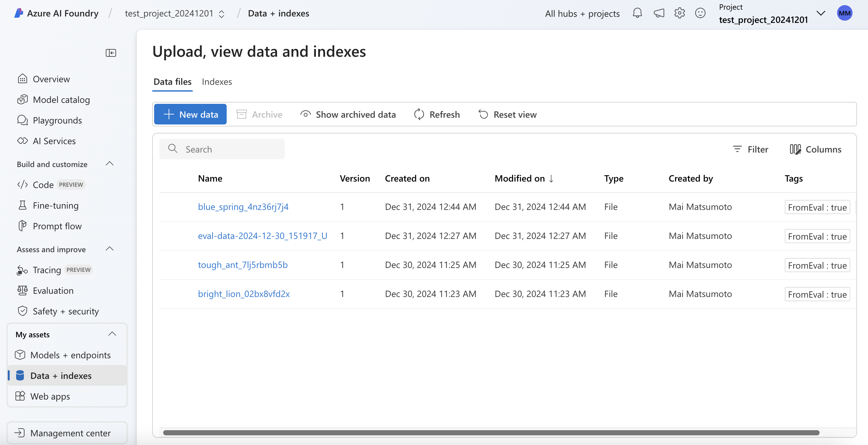Expand the Project selector dropdown
Image resolution: width=868 pixels, height=445 pixels.
[x=821, y=13]
